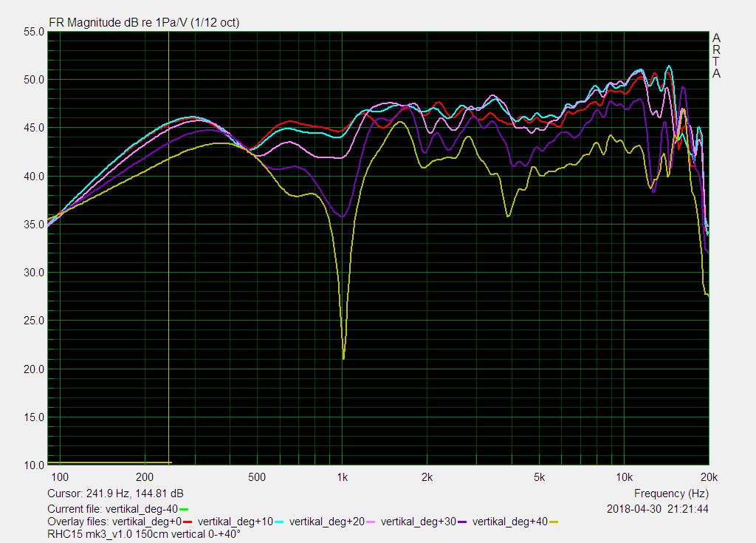This screenshot has height=543, width=756.
Task: Click the 20k frequency axis label
Action: pos(709,477)
